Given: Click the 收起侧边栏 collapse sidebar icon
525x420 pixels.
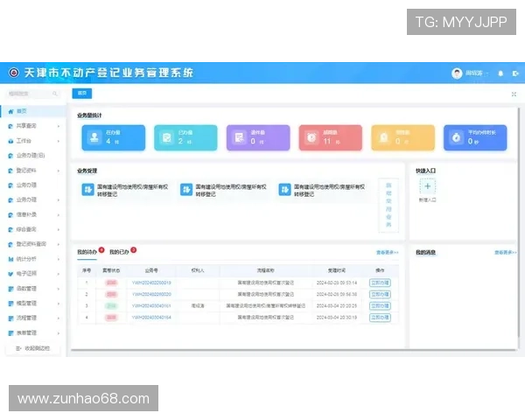Looking at the screenshot, I should [x=18, y=348].
